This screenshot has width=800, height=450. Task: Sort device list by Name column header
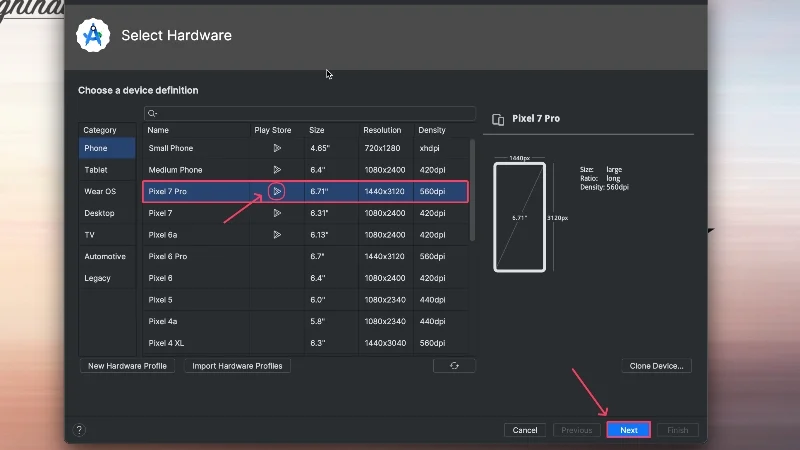158,130
